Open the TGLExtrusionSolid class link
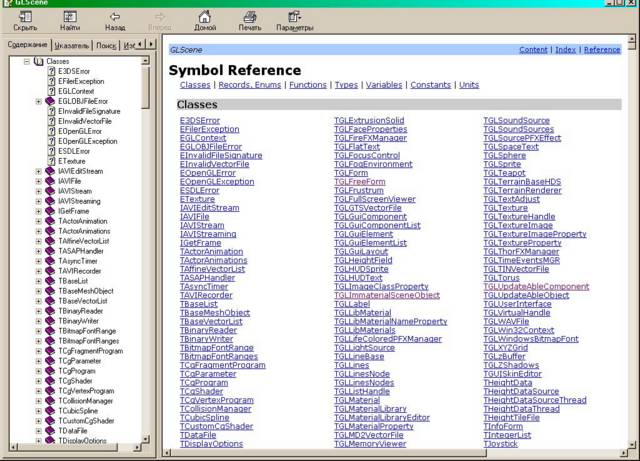This screenshot has height=461, width=640. 369,120
